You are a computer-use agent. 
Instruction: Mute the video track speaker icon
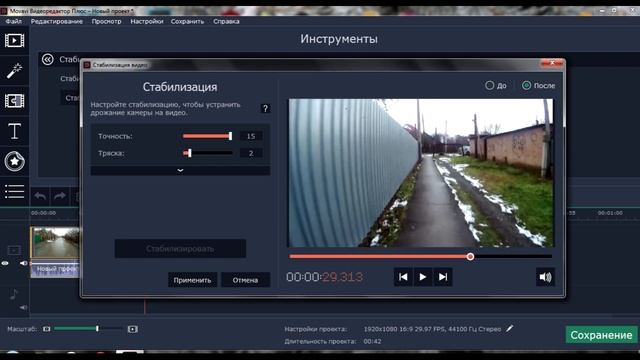click(x=23, y=263)
